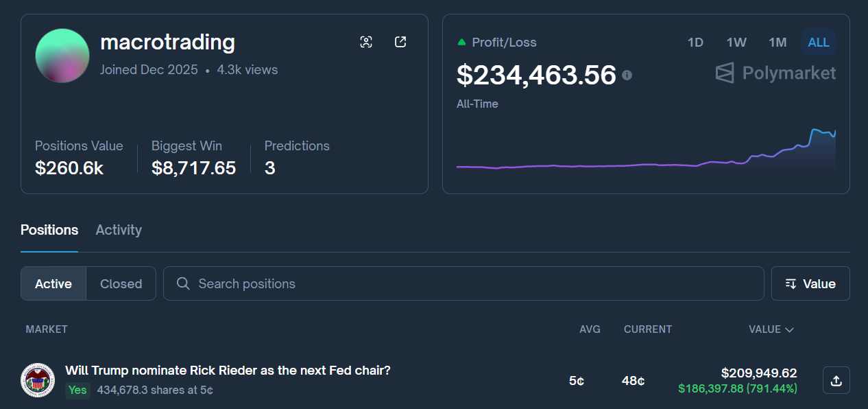
Task: Click the Profit/Loss info icon
Action: (627, 75)
